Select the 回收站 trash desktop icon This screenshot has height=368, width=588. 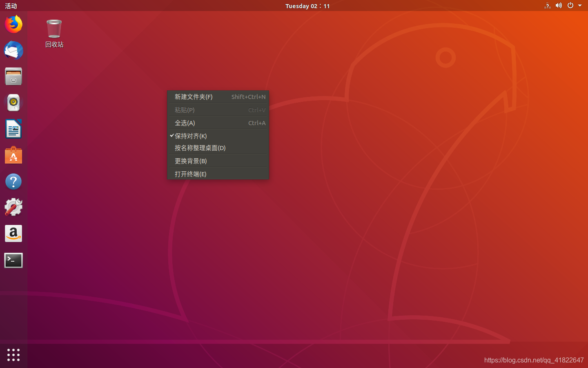[x=54, y=34]
